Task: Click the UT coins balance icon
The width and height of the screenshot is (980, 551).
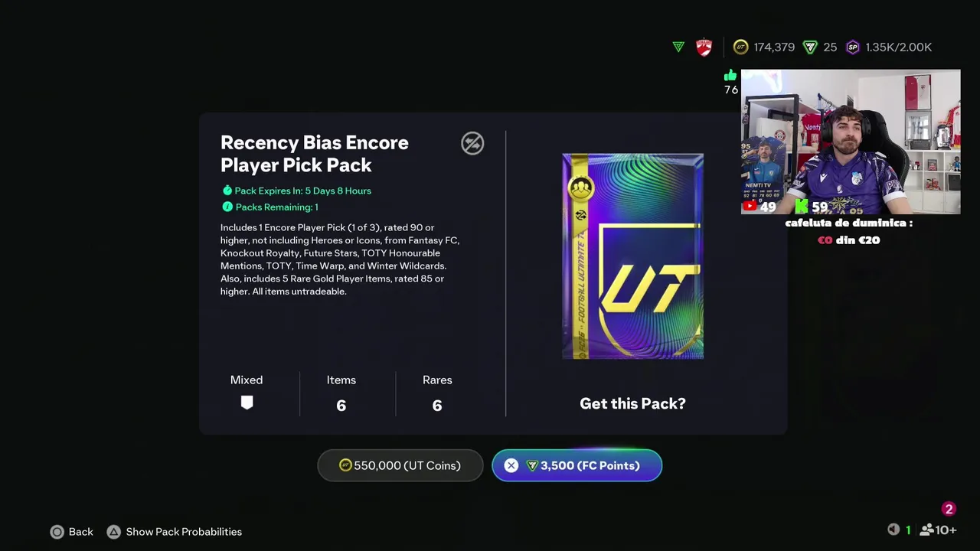Action: click(740, 47)
